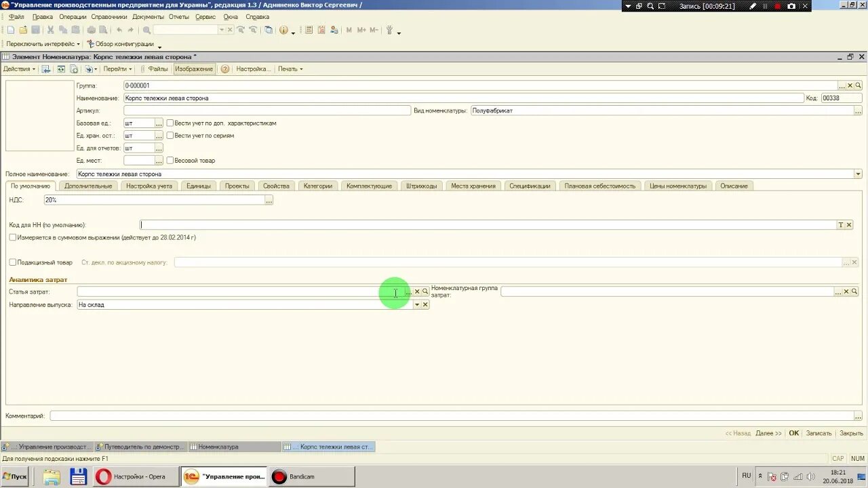This screenshot has width=868, height=488.
Task: Click the find-in-list icon next to Действия
Action: tap(45, 69)
